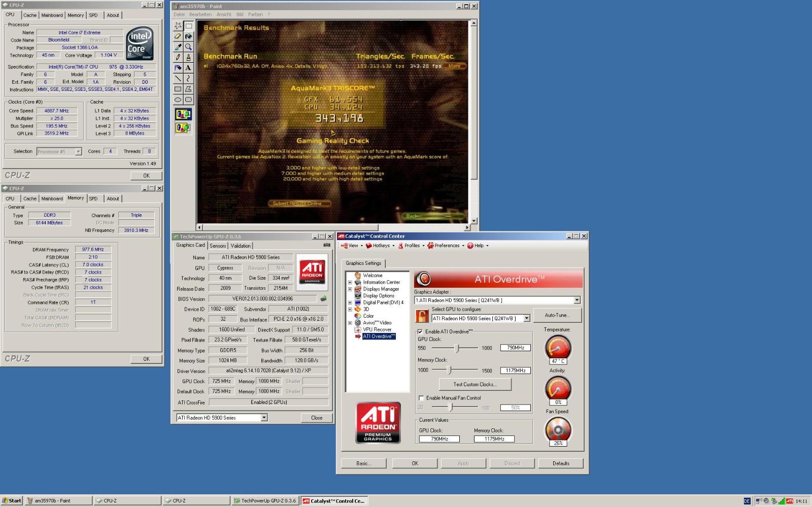Viewport: 812px width, 507px height.
Task: Choose opaque selection mode option in Paint
Action: (183, 115)
